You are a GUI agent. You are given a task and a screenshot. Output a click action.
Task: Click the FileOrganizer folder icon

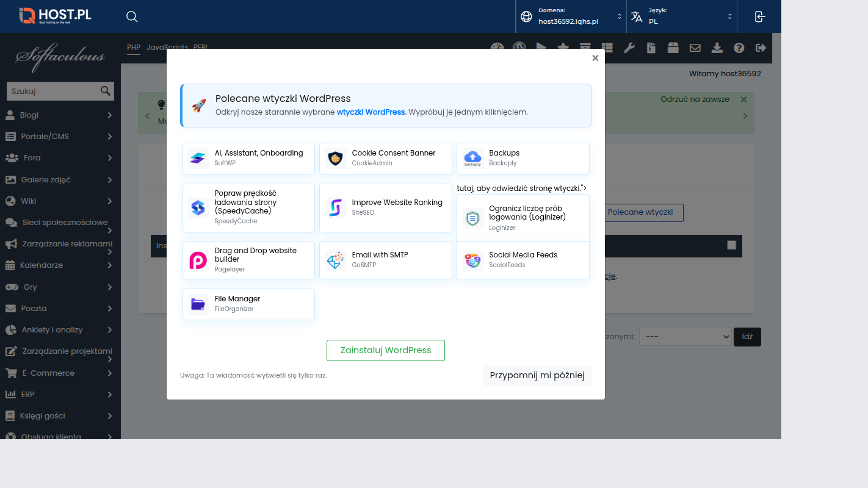tap(198, 304)
